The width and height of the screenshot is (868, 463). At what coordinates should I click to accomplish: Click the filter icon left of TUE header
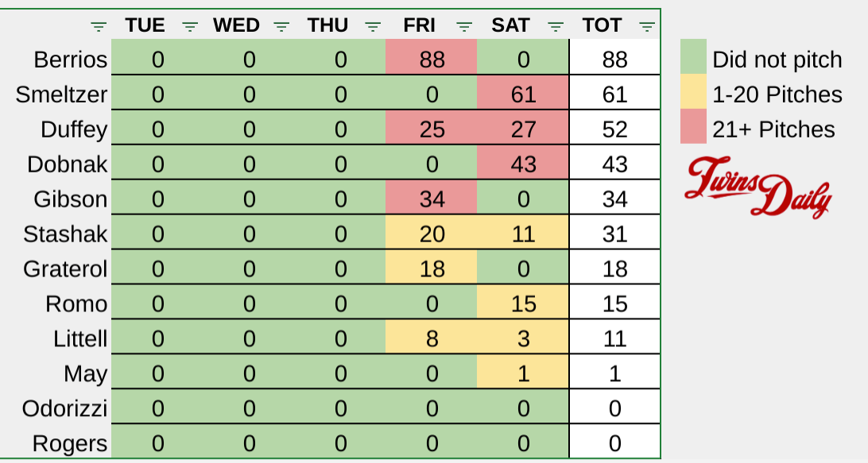click(98, 26)
